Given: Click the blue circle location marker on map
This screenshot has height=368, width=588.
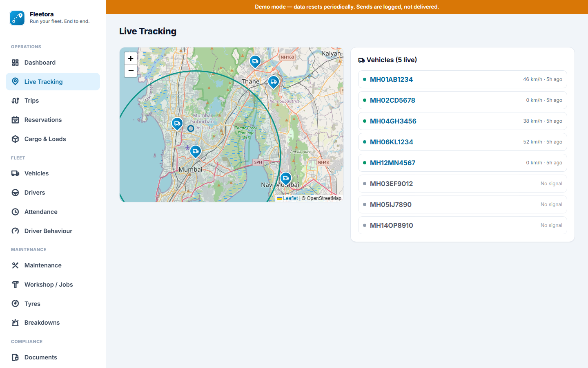Looking at the screenshot, I should (191, 128).
